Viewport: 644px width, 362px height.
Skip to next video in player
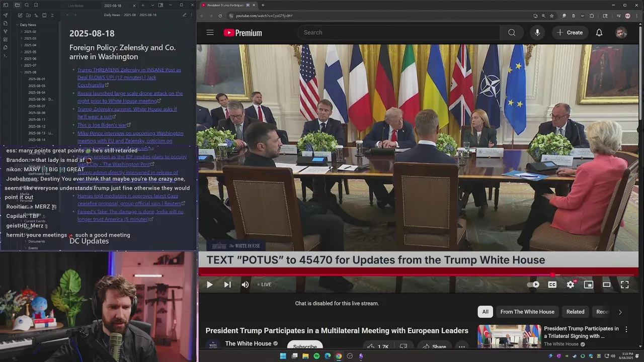[227, 285]
